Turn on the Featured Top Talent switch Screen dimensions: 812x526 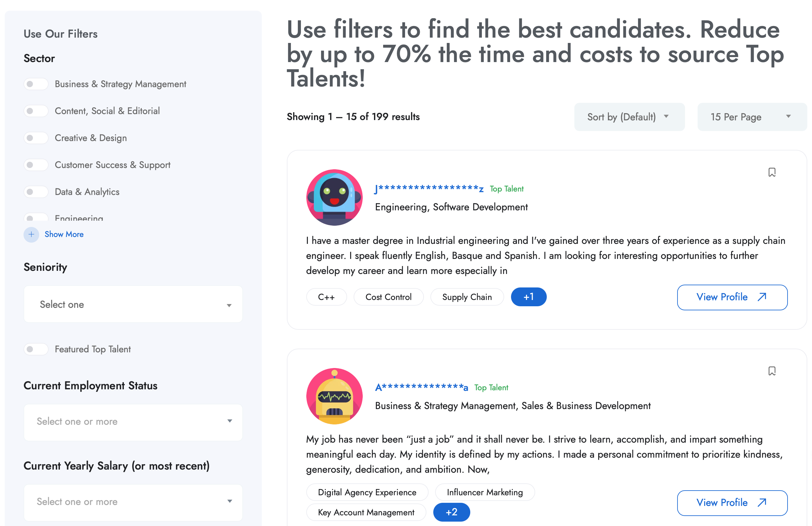[x=36, y=349]
